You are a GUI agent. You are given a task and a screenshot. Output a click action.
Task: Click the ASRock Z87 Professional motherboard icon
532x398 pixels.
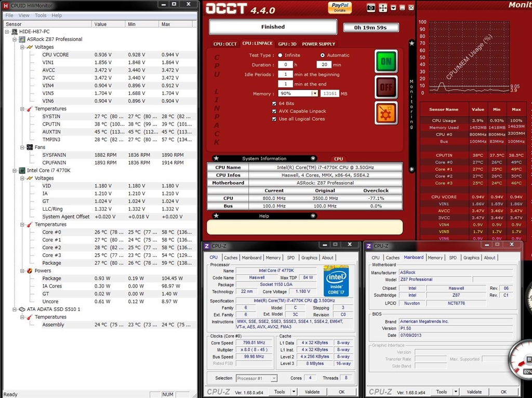click(x=22, y=39)
